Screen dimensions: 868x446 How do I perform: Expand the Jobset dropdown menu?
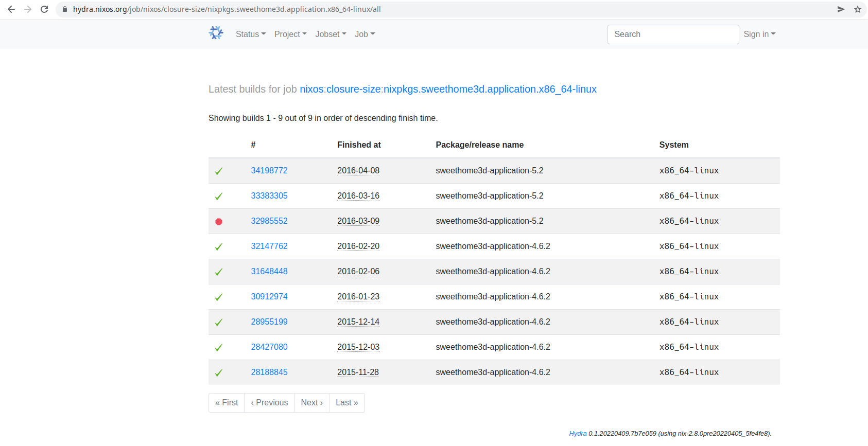click(331, 34)
